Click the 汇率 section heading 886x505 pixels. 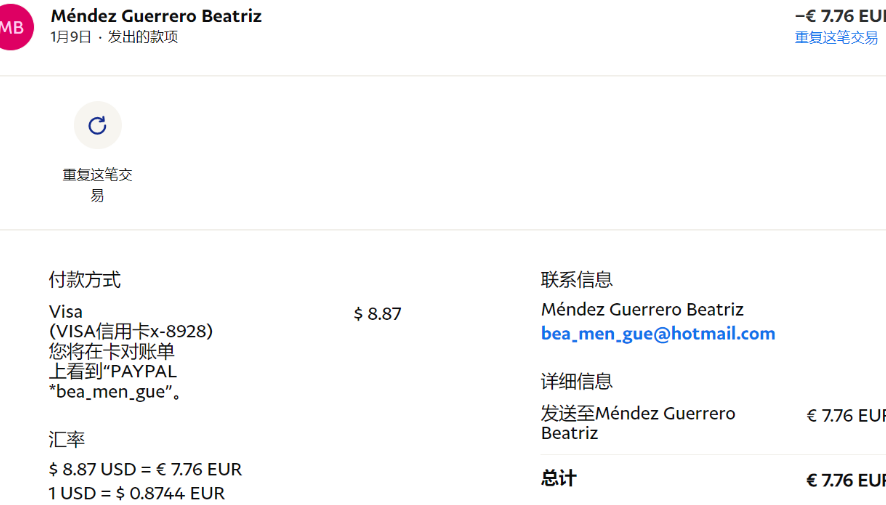(x=66, y=439)
